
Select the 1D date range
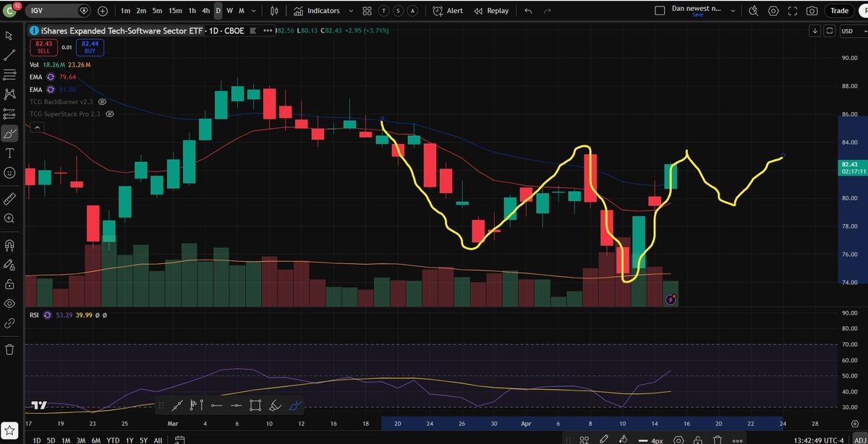36,440
